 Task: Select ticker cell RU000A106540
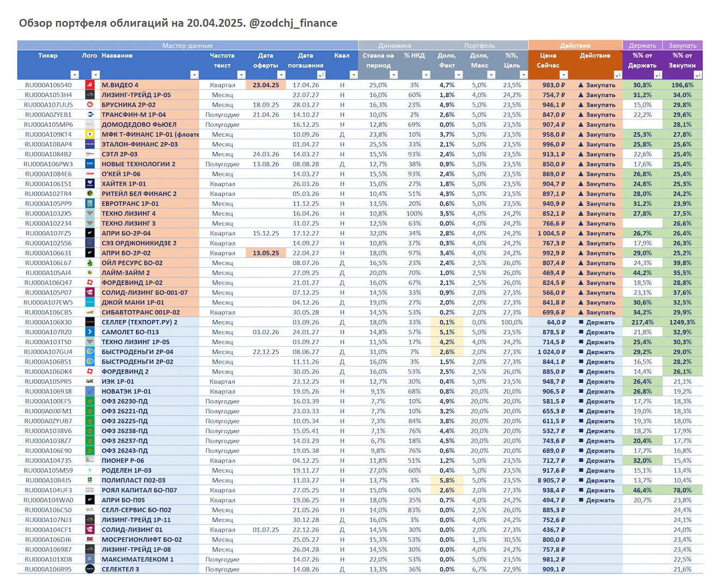click(48, 85)
